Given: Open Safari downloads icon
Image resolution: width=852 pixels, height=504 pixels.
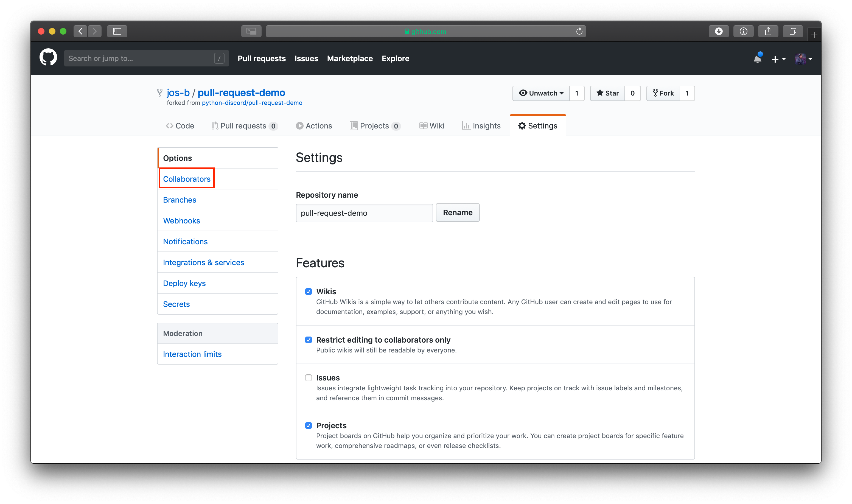Looking at the screenshot, I should pos(718,31).
